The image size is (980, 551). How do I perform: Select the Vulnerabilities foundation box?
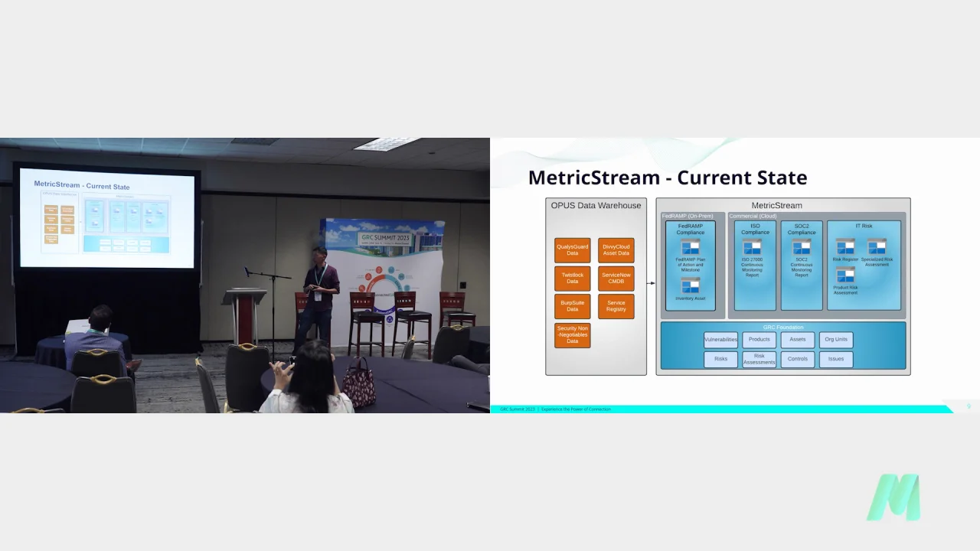720,340
